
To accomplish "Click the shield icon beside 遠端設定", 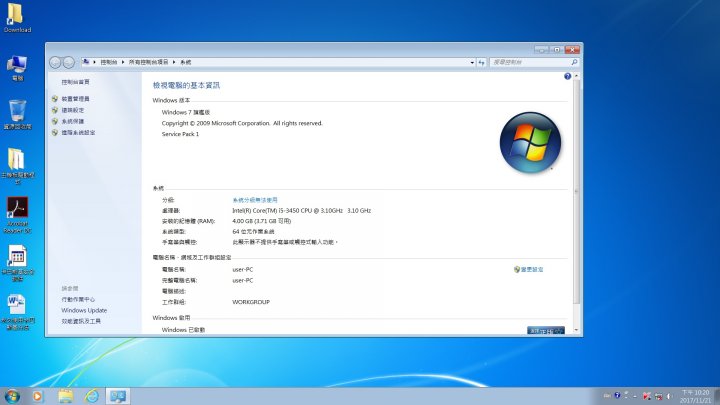I will point(55,110).
